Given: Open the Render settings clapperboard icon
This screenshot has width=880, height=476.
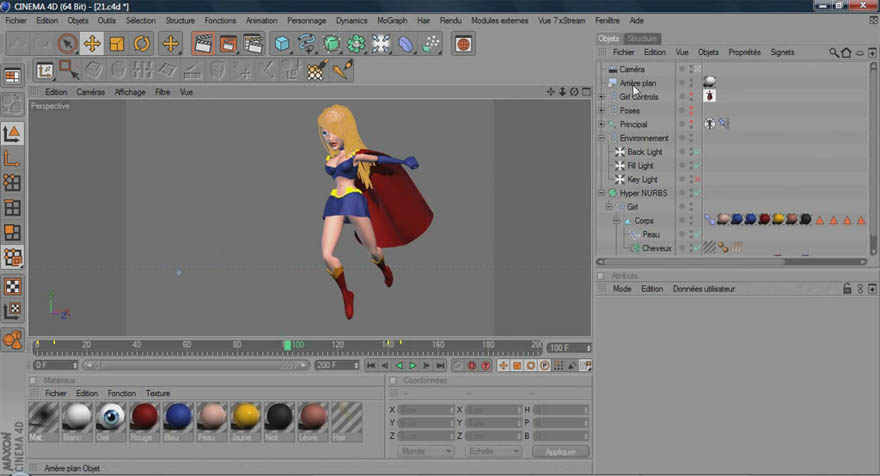Looking at the screenshot, I should tap(253, 44).
